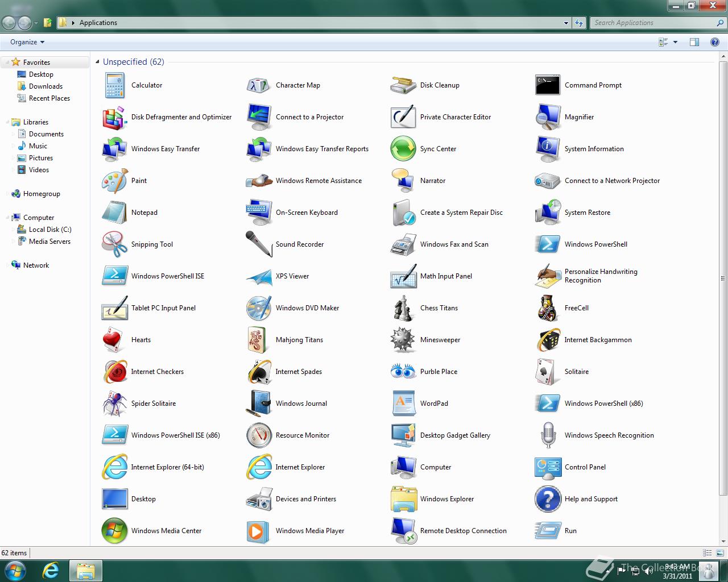This screenshot has width=728, height=582.
Task: Open the Organize dropdown menu
Action: coord(27,42)
